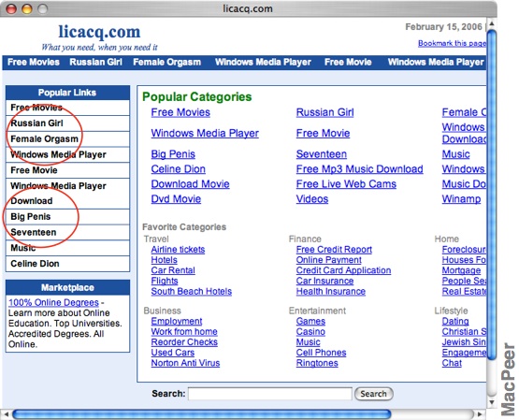Click the yellow minimize window button
Image resolution: width=519 pixels, height=420 pixels.
point(27,9)
